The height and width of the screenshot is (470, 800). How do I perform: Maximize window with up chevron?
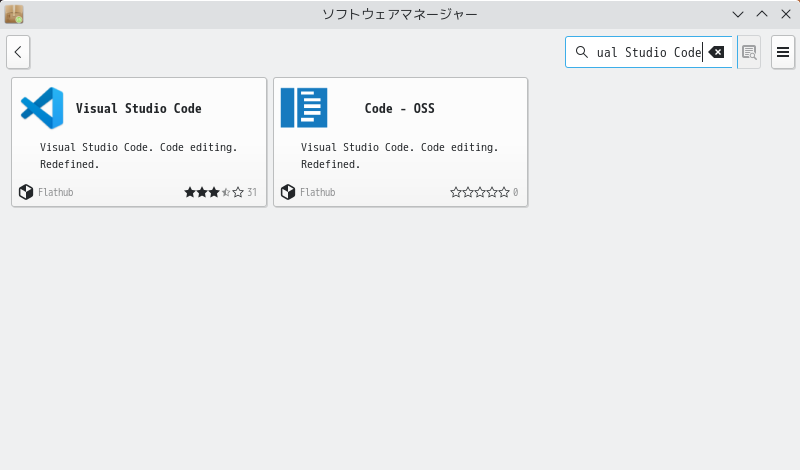point(762,14)
